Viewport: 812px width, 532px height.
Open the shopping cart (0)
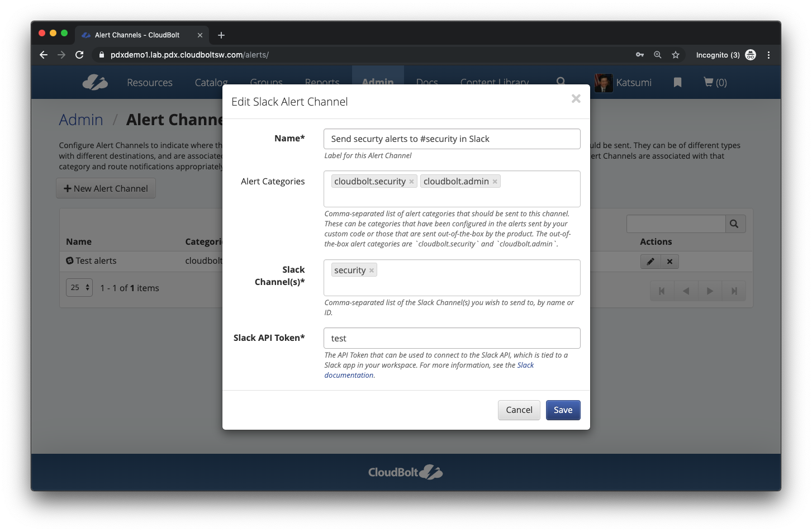pos(715,83)
